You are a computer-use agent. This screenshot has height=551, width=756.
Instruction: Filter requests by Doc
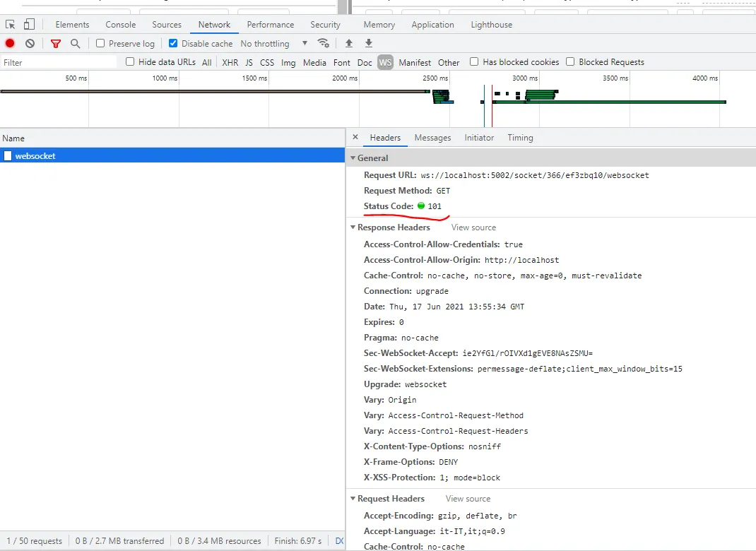tap(365, 62)
